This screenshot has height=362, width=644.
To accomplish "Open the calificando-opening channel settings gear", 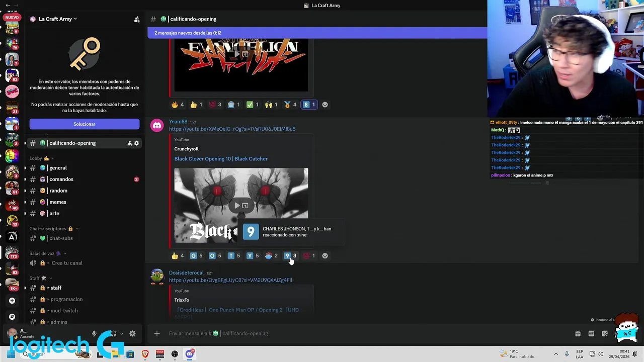I will (x=136, y=143).
